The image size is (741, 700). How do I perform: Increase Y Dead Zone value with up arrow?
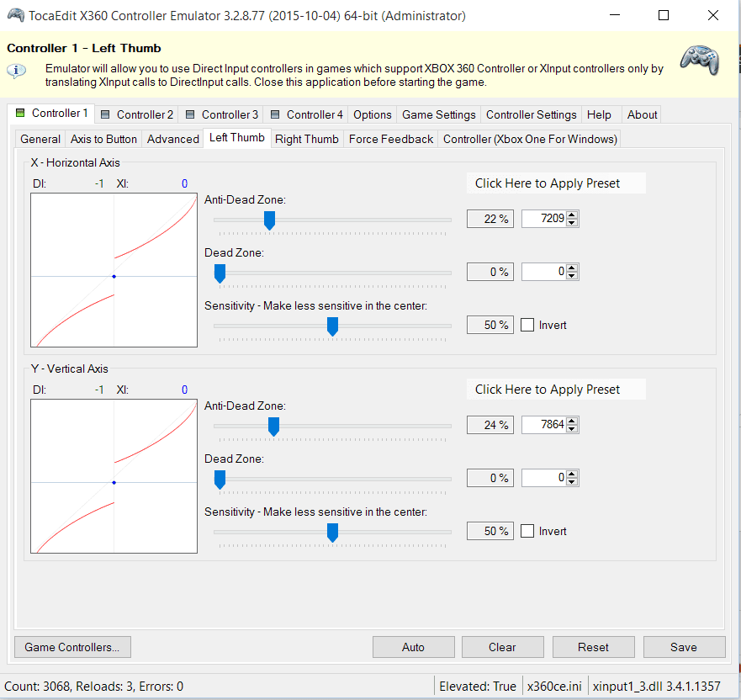(x=572, y=474)
